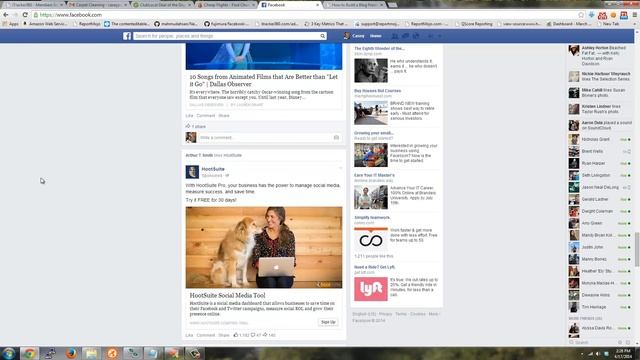Click the Simplify teamwork infinity logo ad
The height and width of the screenshot is (360, 640).
(371, 239)
